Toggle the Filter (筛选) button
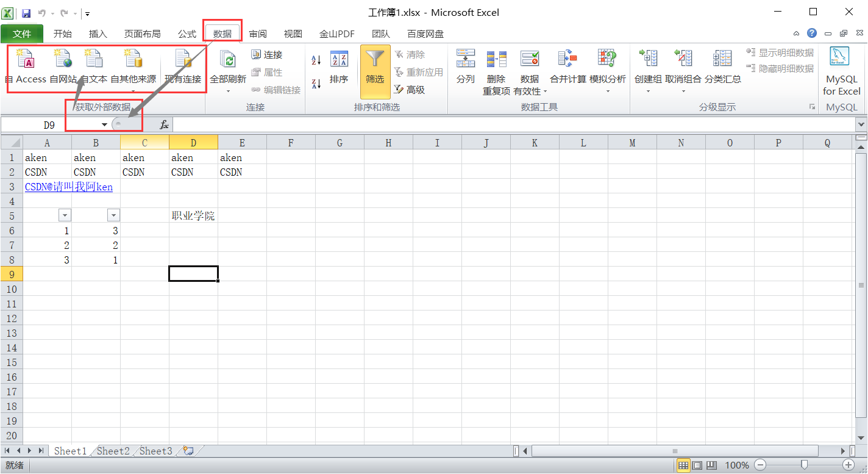This screenshot has height=474, width=868. (375, 71)
